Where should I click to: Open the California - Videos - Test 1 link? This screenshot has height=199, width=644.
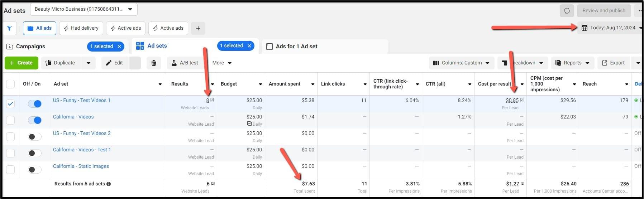82,150
